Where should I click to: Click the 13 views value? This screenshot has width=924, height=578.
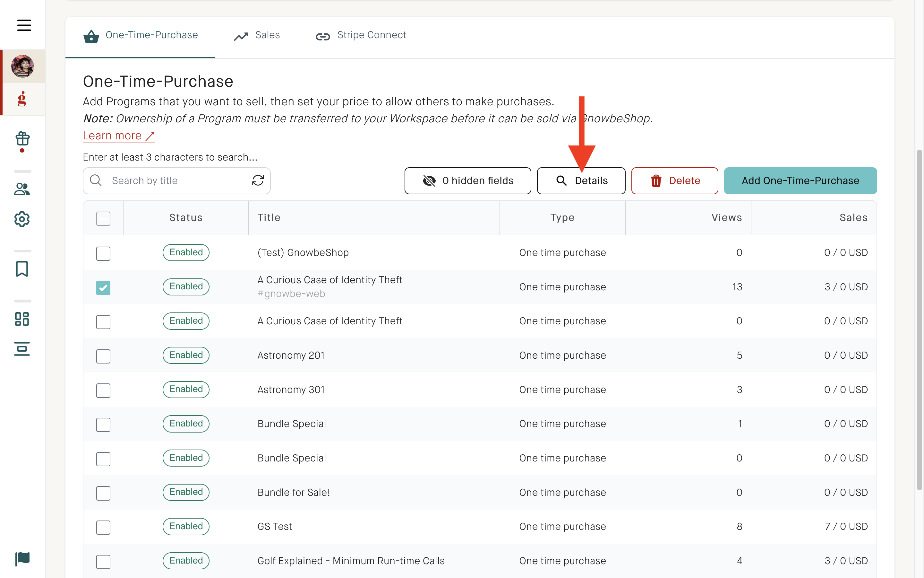tap(737, 287)
